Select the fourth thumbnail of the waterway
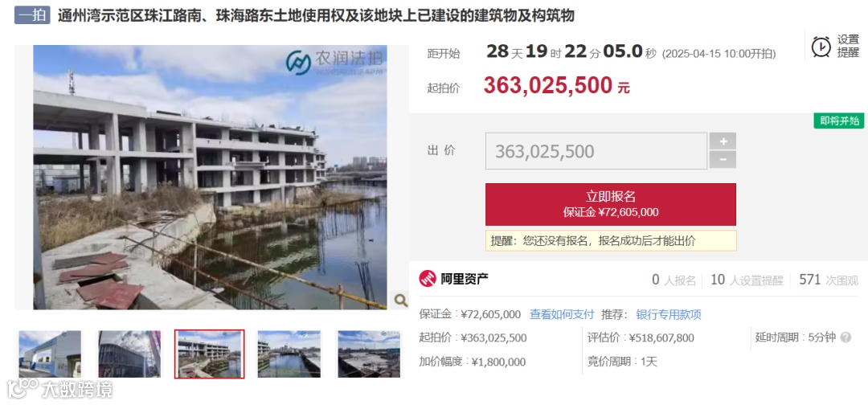Image resolution: width=868 pixels, height=405 pixels. pyautogui.click(x=289, y=354)
